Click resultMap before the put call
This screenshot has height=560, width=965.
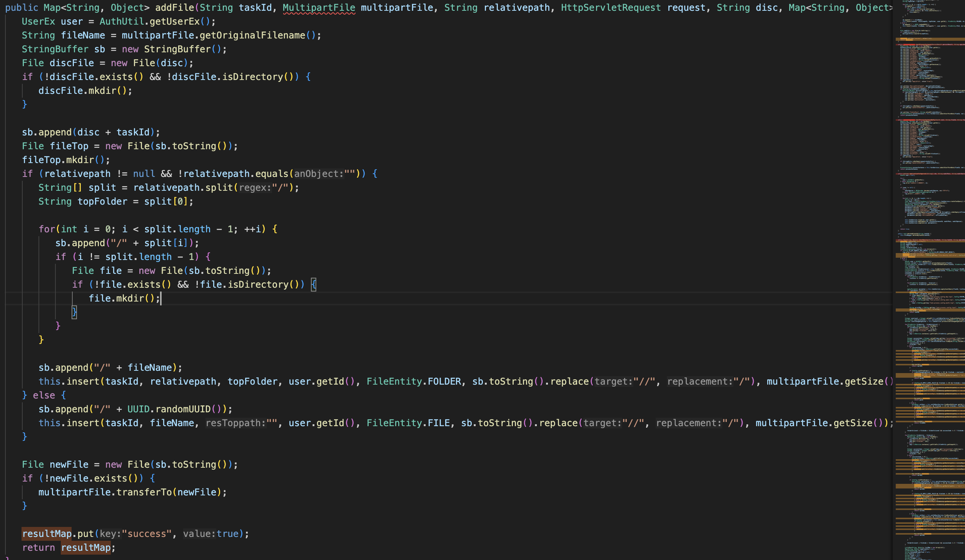point(47,533)
